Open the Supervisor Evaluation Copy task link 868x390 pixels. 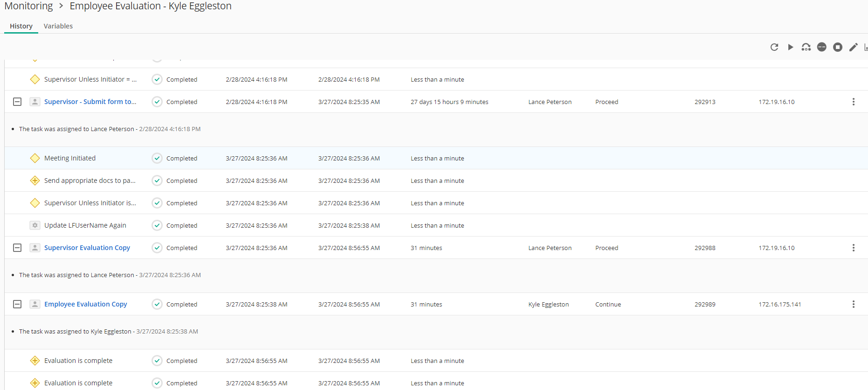pyautogui.click(x=87, y=248)
